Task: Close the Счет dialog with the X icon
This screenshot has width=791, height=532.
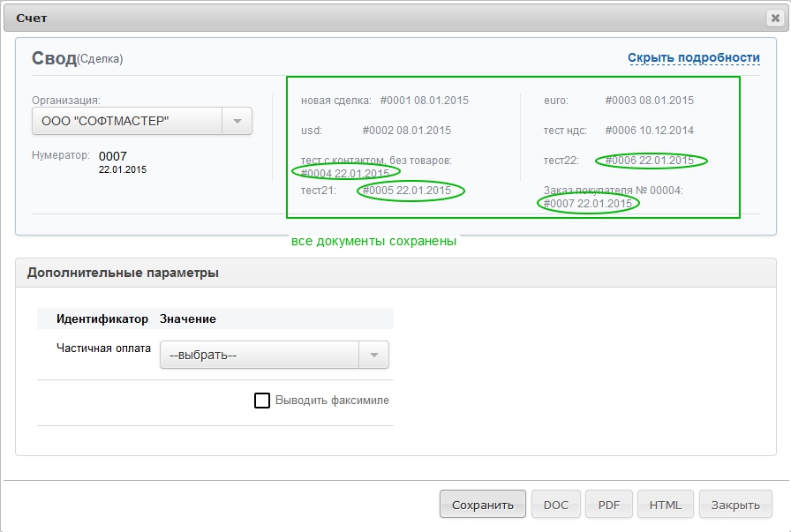Action: tap(774, 18)
